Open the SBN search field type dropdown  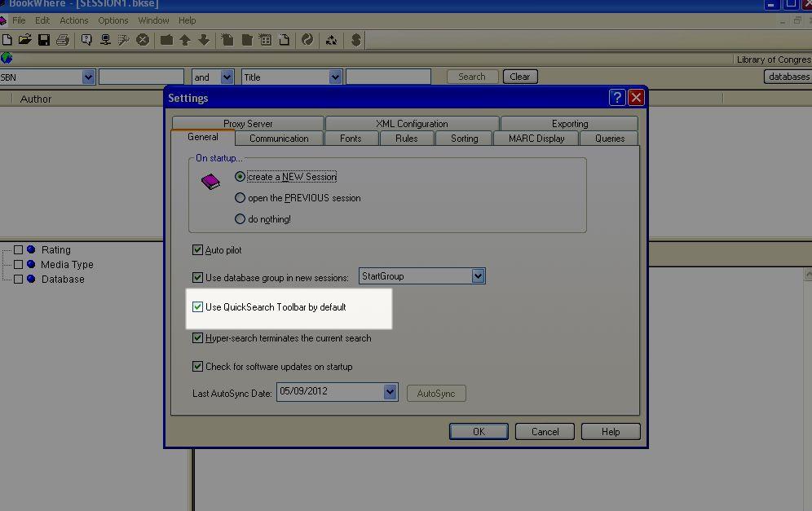[89, 77]
